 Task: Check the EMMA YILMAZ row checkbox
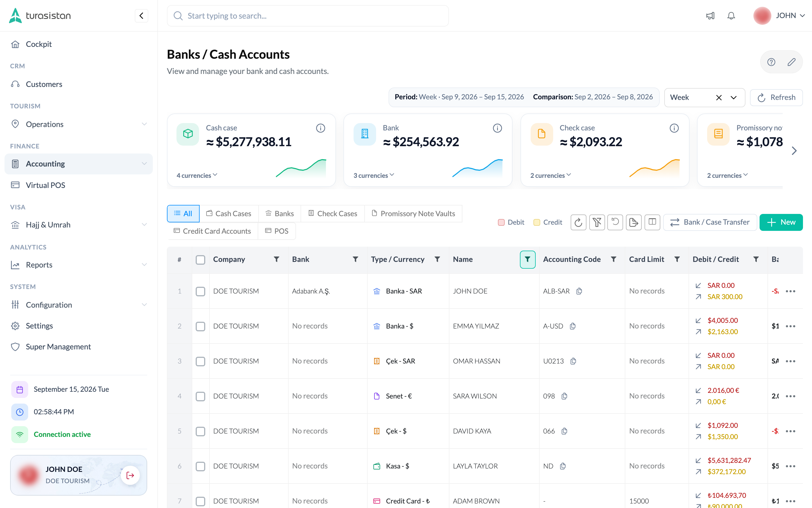pyautogui.click(x=200, y=326)
